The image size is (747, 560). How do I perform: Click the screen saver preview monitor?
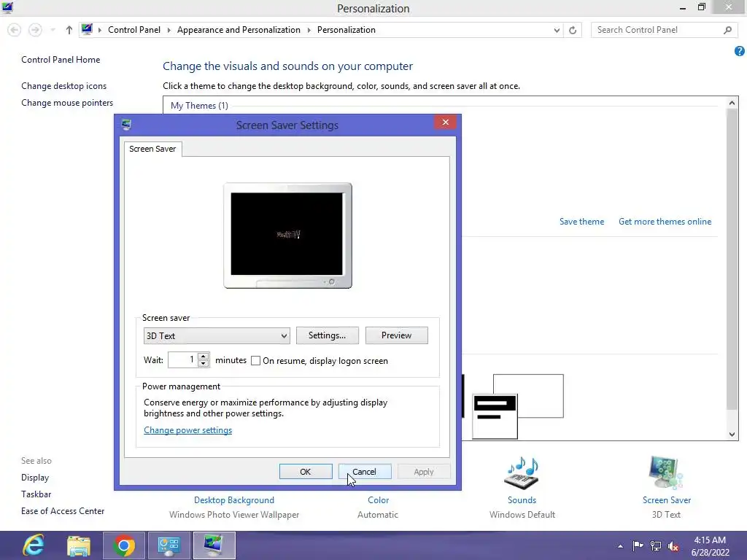click(x=287, y=236)
